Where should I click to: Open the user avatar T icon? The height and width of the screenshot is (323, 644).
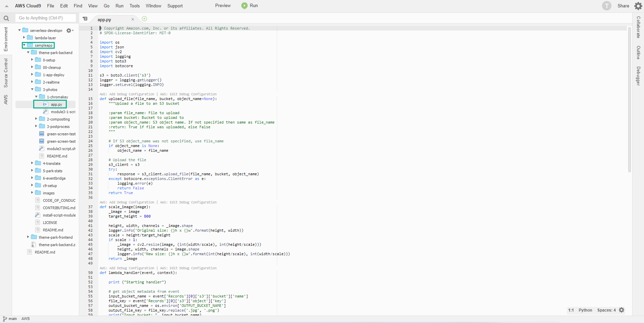click(606, 6)
